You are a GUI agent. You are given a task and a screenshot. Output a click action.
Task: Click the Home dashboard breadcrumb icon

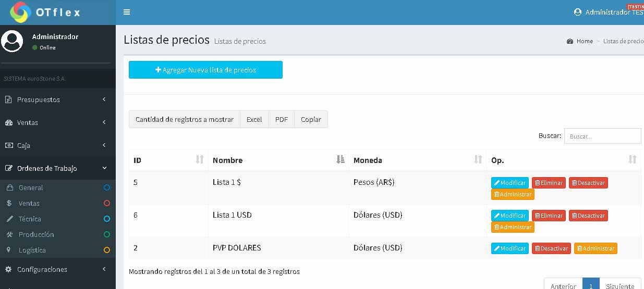(x=570, y=41)
